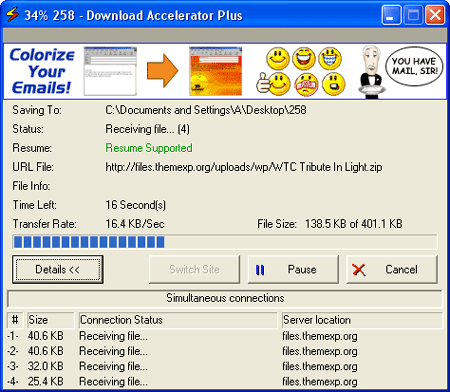Click the butler figure in the banner
Viewport: 450px width, 392px height.
[x=371, y=72]
